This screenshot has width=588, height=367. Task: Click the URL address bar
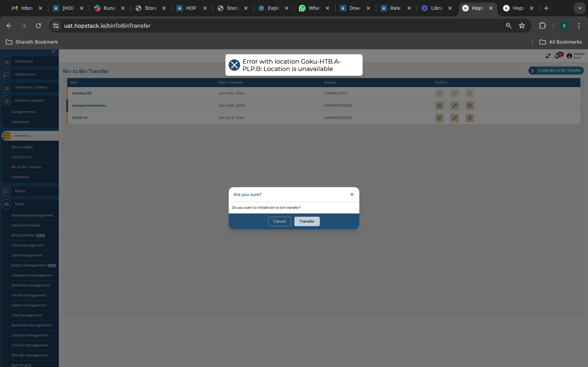point(267,26)
